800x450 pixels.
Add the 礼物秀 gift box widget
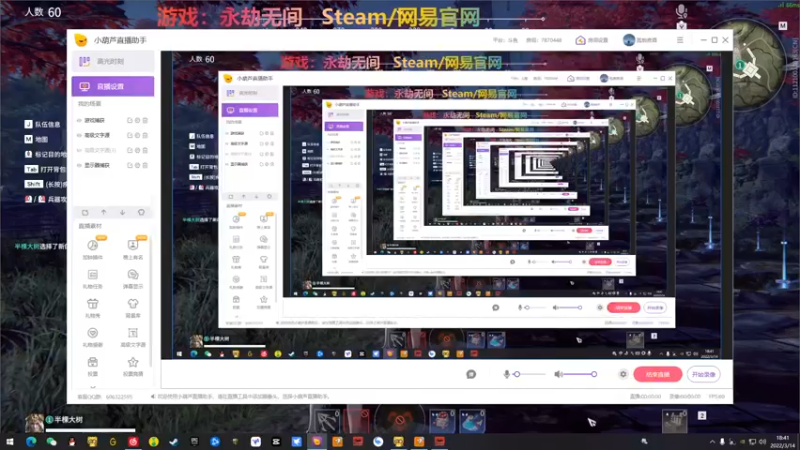point(92,308)
